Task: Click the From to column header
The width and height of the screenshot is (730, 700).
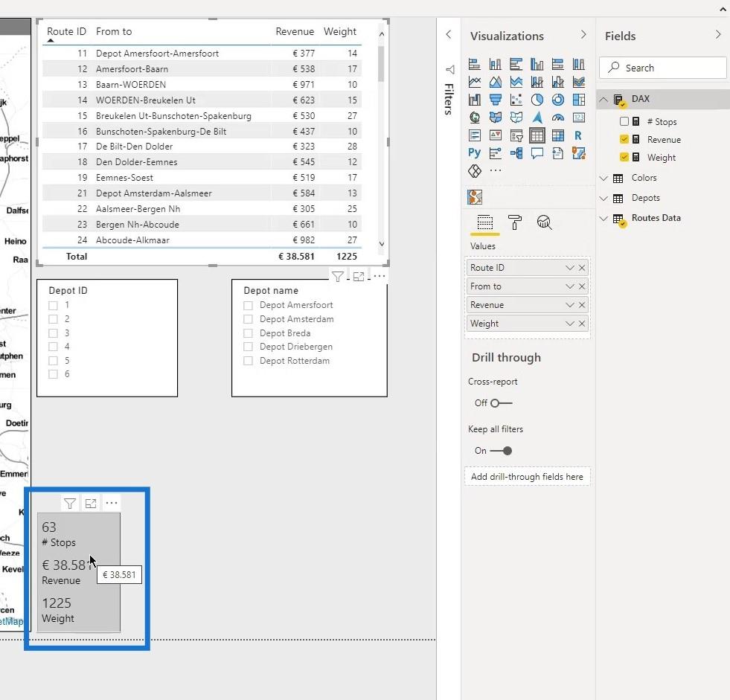Action: (114, 32)
